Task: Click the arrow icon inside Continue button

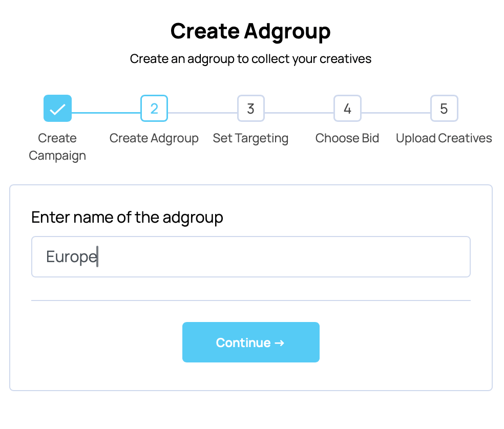Action: pyautogui.click(x=279, y=342)
